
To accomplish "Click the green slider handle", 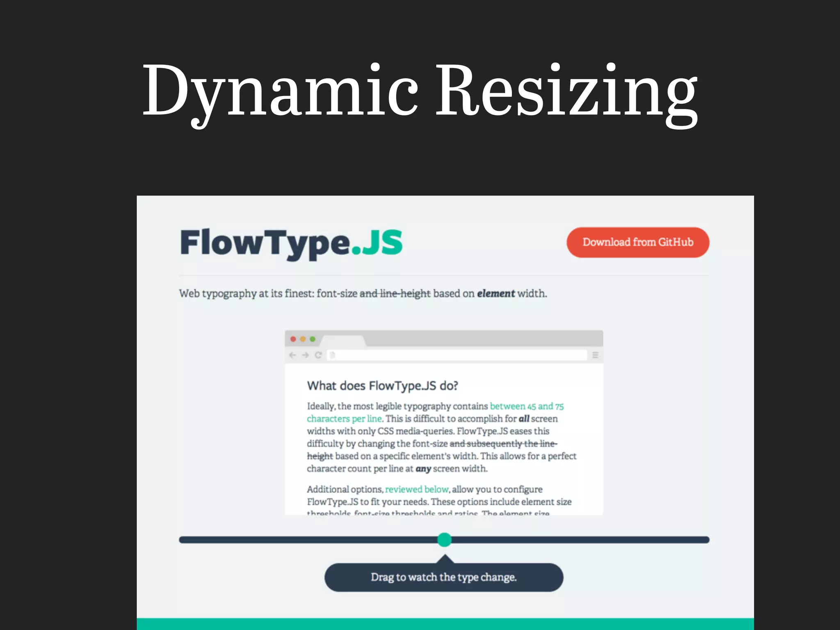I will click(444, 540).
